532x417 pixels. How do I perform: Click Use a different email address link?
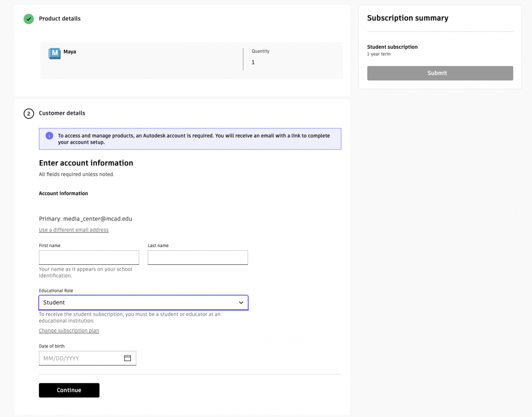tap(74, 230)
